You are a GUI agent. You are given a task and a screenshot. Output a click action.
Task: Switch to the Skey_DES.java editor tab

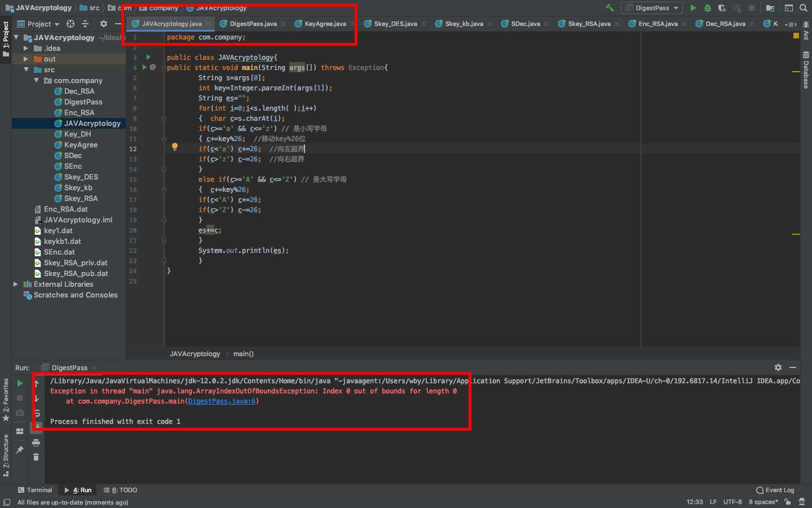click(x=395, y=24)
